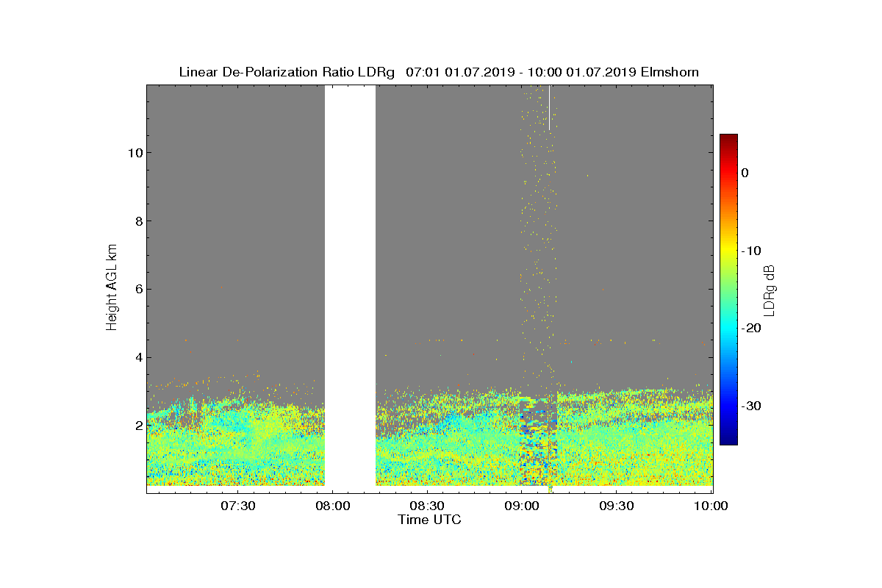Click the colorbar value label -20
The image size is (882, 588).
750,329
